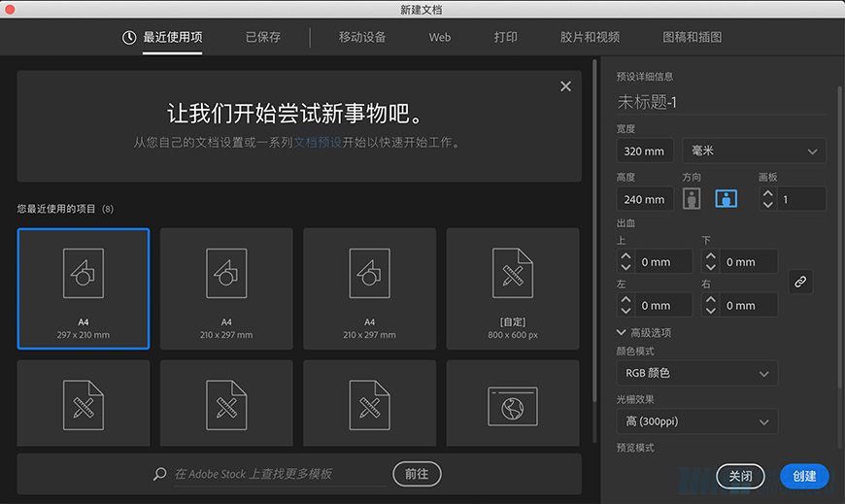The height and width of the screenshot is (504, 845).
Task: Decrease bottom bleed (下) value
Action: (x=711, y=267)
